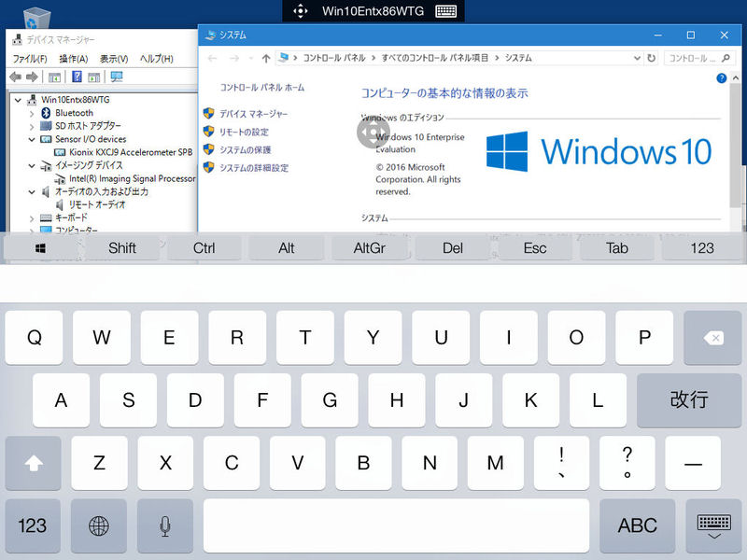The width and height of the screenshot is (747, 560).
Task: Tap the Tab key on the helper bar
Action: point(617,248)
